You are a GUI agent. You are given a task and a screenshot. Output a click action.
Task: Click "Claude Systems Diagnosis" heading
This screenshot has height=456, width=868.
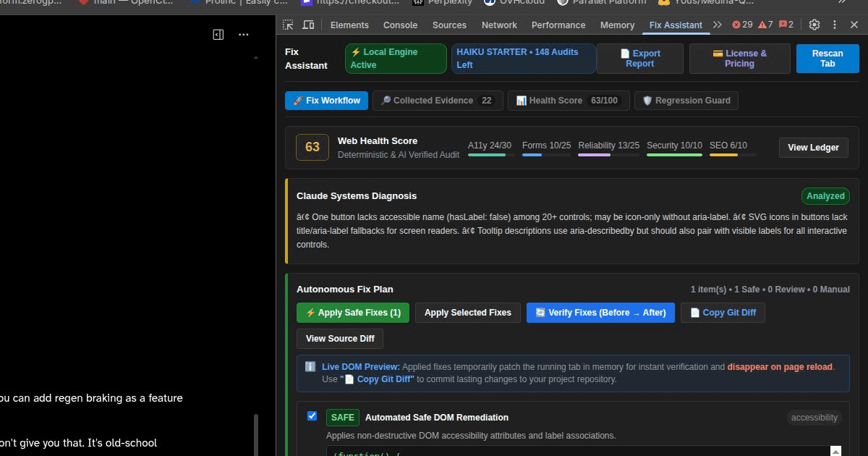tap(357, 196)
